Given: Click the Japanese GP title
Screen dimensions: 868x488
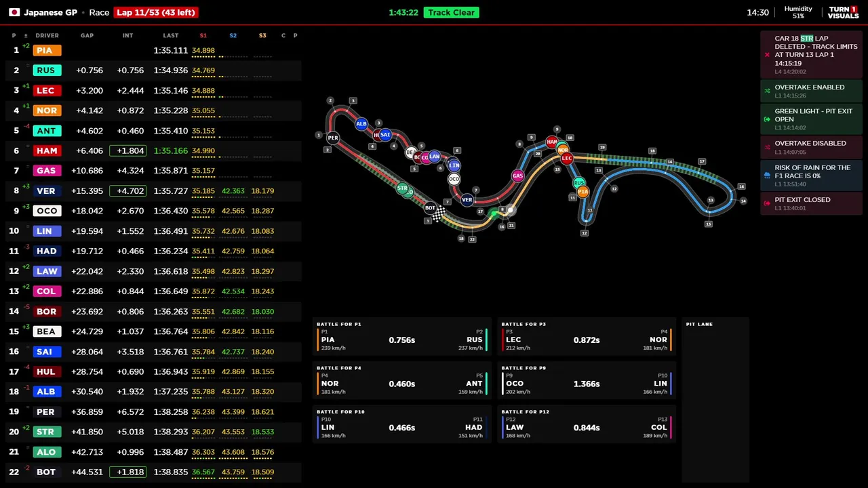Looking at the screenshot, I should (x=51, y=12).
